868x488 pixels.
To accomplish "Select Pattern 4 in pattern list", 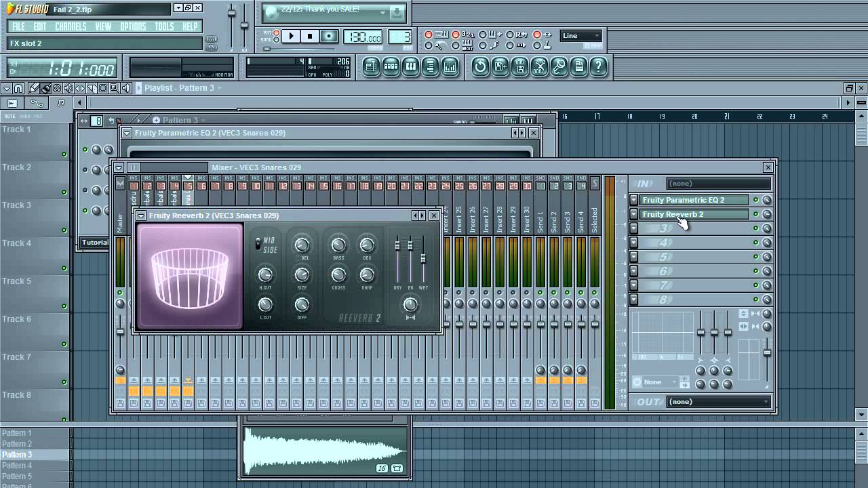I will [17, 466].
